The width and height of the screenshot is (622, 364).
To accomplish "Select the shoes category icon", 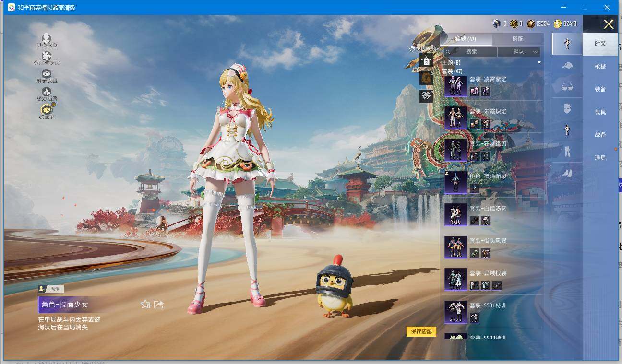I will 567,173.
